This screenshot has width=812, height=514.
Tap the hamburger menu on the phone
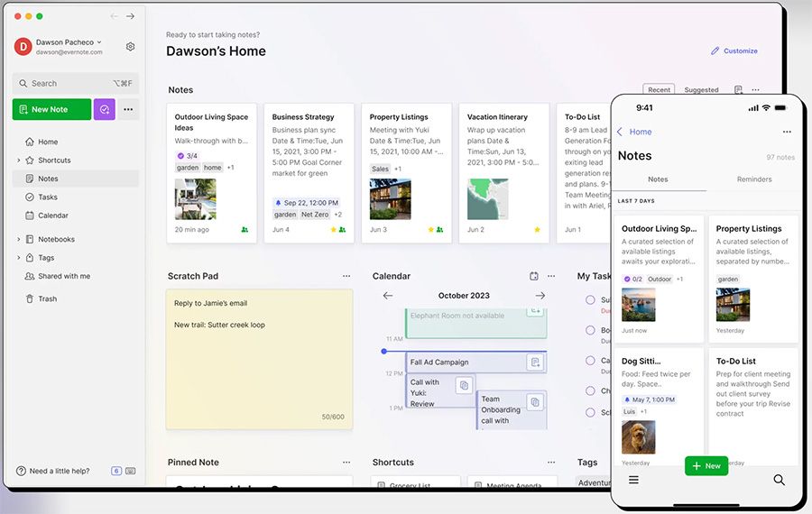coord(633,480)
